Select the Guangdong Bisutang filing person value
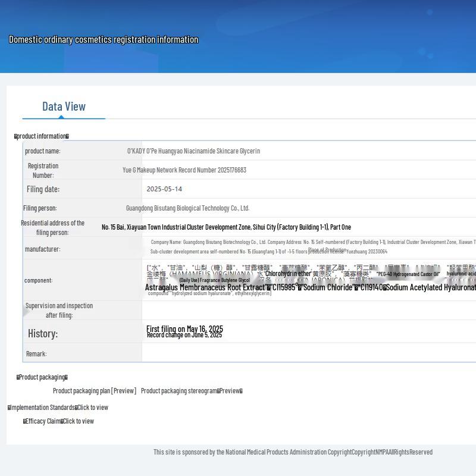Screen dimensions: 476x476 click(x=187, y=208)
